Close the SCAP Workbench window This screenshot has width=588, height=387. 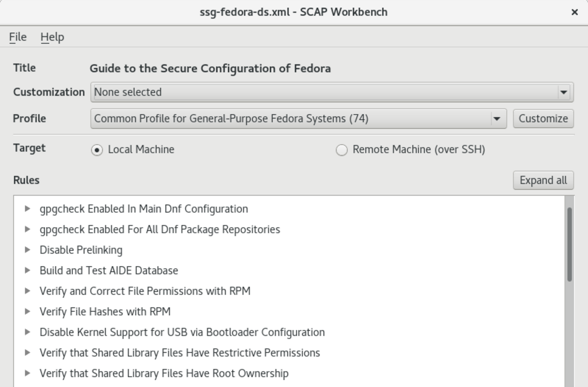(574, 12)
